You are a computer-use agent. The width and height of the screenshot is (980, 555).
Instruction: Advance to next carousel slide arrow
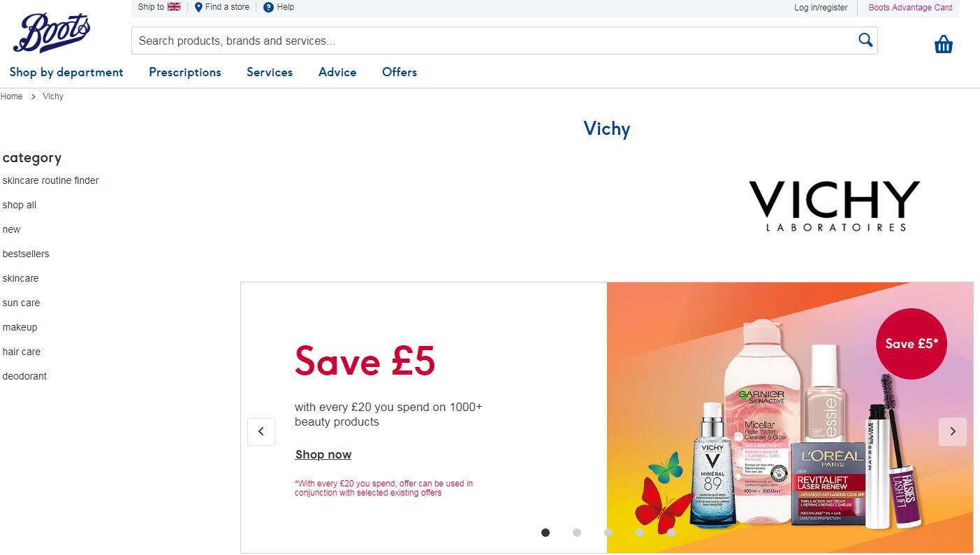(x=953, y=431)
